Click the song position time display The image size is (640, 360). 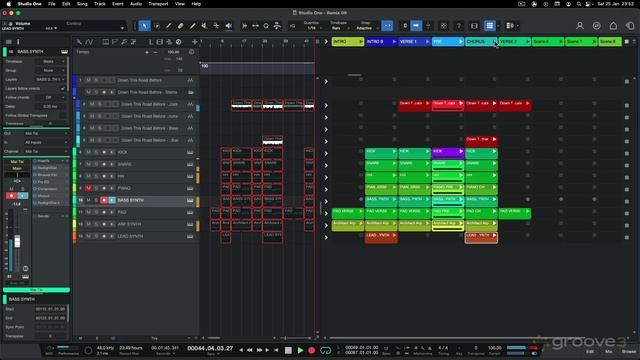pyautogui.click(x=210, y=349)
